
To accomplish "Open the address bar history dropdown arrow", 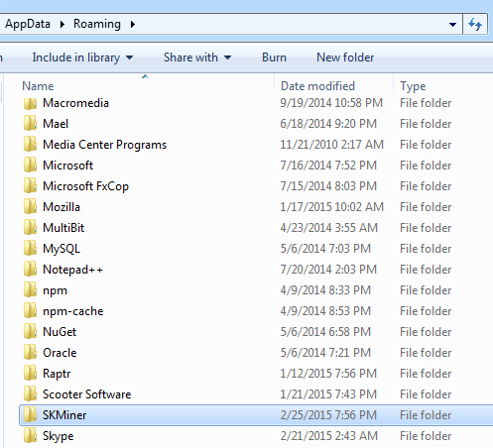I will (452, 25).
